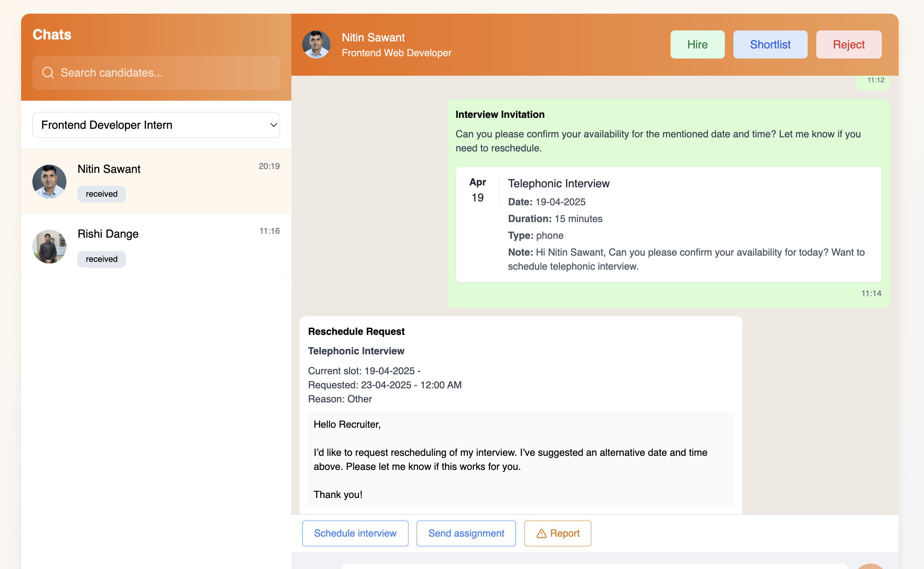
Task: Click Rishi Dange's profile photo in list
Action: pos(49,247)
